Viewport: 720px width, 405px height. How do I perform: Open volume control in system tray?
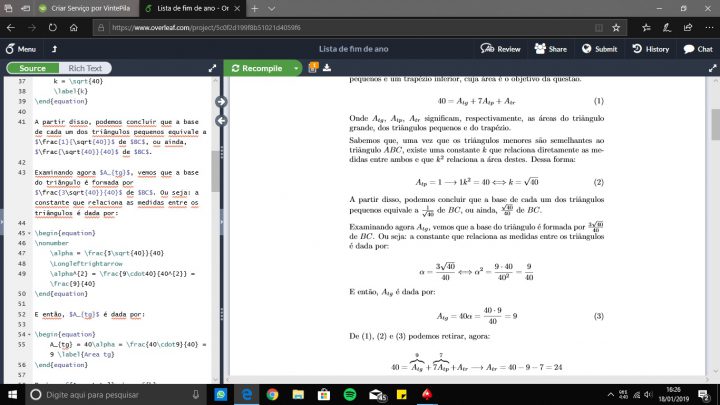648,394
